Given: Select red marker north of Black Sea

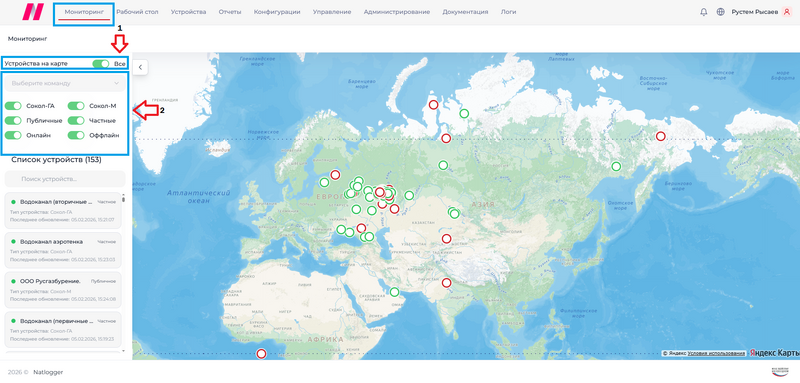Looking at the screenshot, I should pyautogui.click(x=361, y=227).
